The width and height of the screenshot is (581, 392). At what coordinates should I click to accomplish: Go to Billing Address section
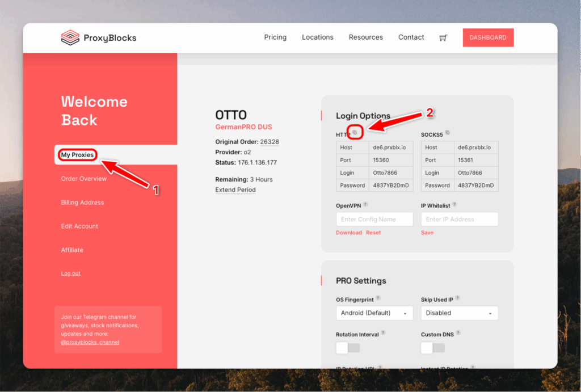pos(82,203)
